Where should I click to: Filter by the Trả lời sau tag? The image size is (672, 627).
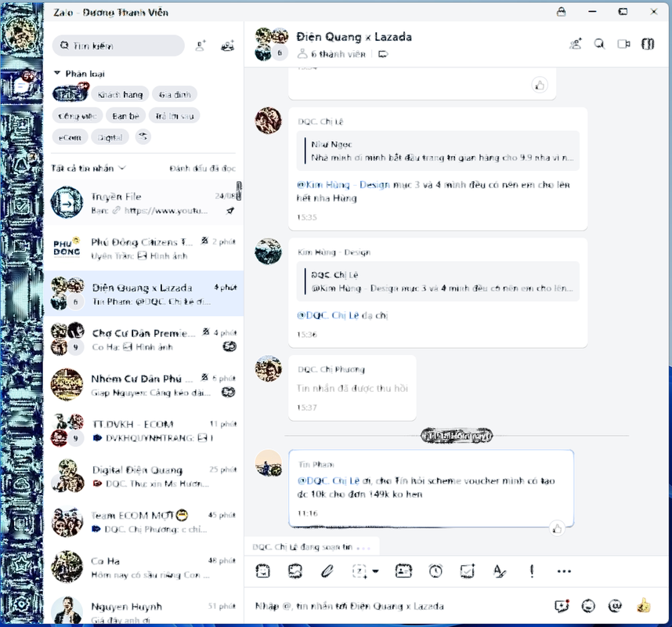tap(175, 116)
